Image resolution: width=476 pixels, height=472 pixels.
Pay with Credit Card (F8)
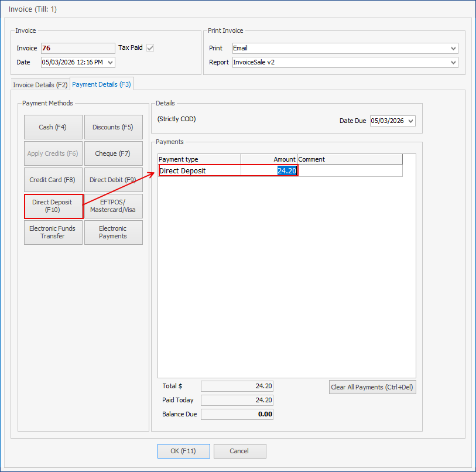53,180
